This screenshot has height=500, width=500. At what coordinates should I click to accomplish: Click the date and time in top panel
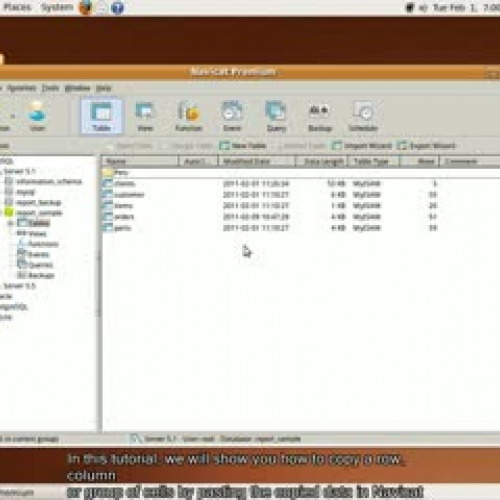[466, 7]
